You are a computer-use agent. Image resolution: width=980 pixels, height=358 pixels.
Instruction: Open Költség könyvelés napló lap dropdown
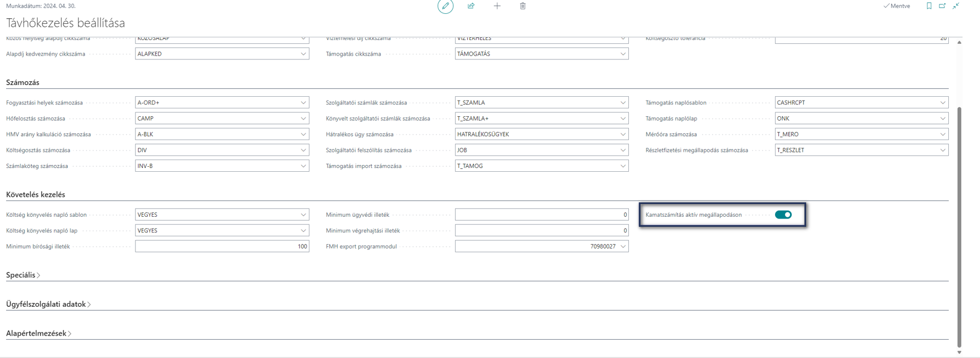pyautogui.click(x=303, y=231)
